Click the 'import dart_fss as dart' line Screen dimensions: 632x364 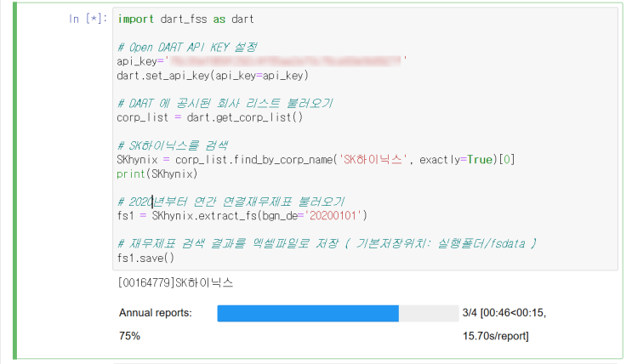185,19
